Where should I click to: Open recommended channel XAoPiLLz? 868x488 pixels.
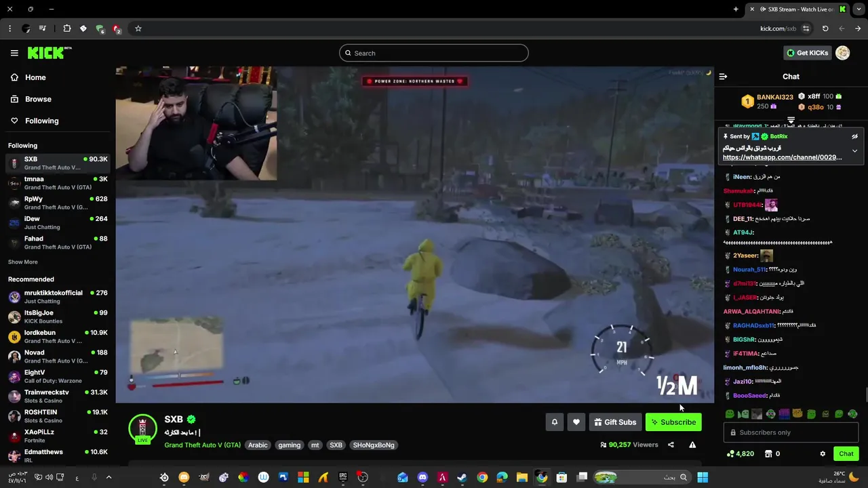[x=58, y=436]
